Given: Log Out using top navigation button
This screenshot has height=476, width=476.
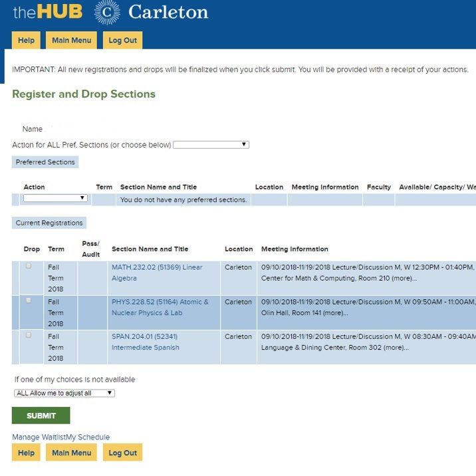Looking at the screenshot, I should click(x=122, y=40).
